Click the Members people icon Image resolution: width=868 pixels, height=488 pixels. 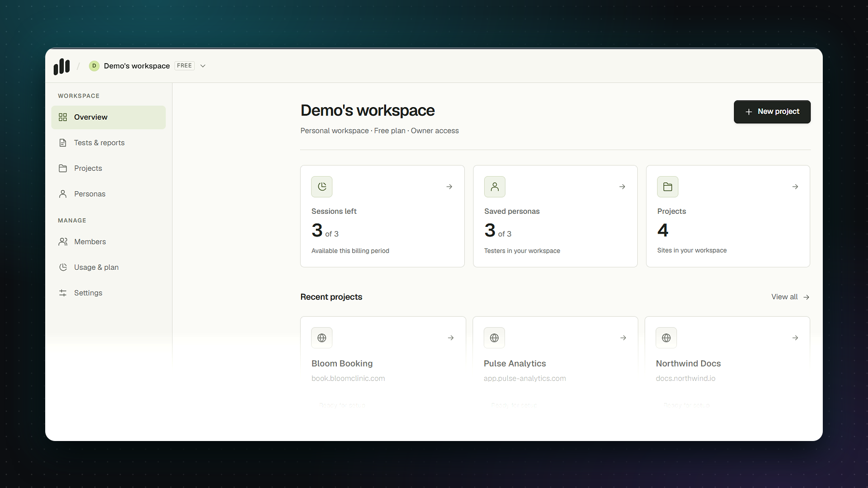coord(63,242)
